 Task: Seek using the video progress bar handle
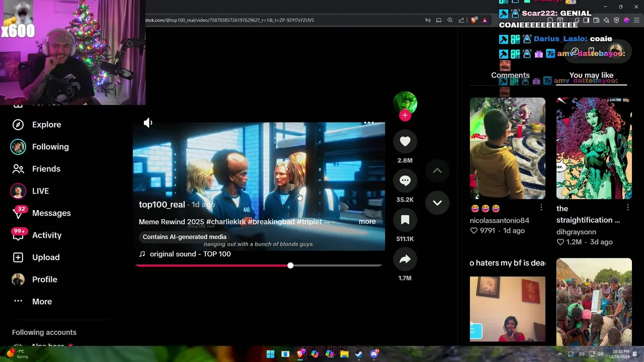coord(290,265)
